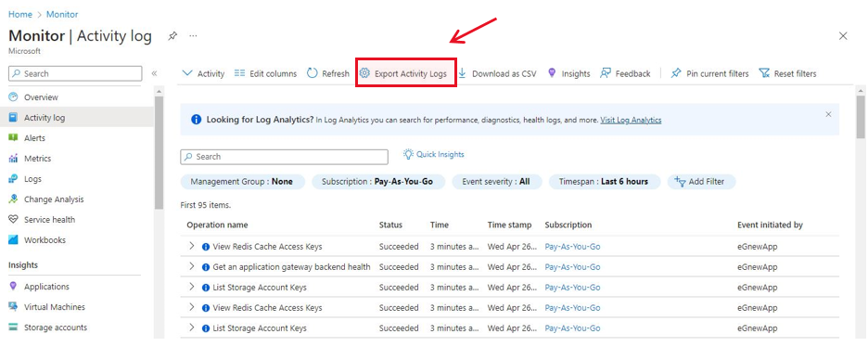Screen dimensions: 868x347
Task: Sort by Status column header
Action: [390, 225]
